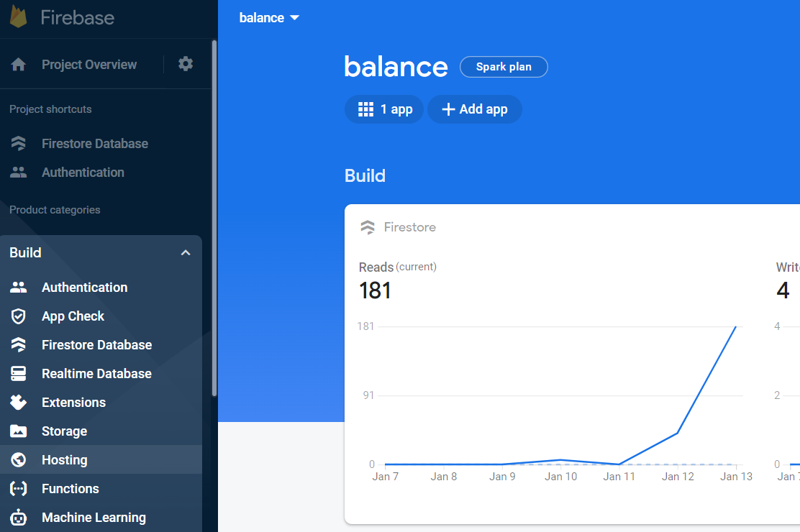Click the Product categories label
This screenshot has width=800, height=532.
55,210
